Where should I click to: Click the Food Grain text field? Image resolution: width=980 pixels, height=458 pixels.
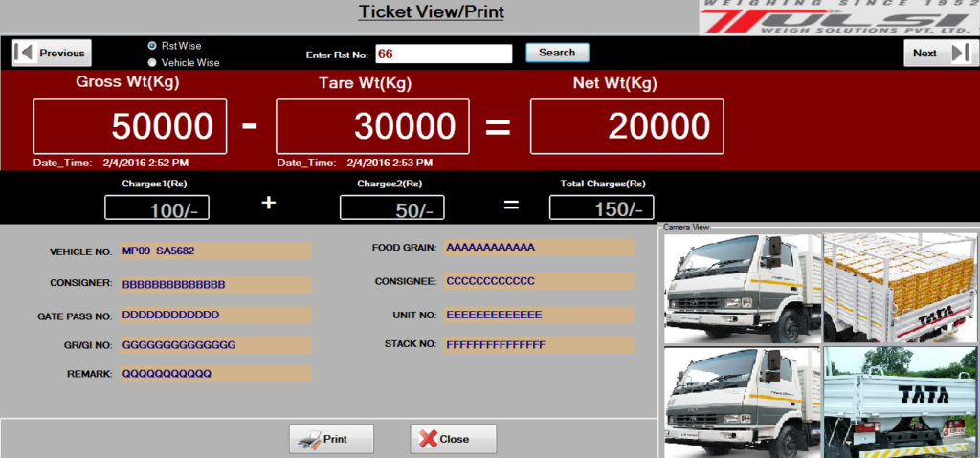click(x=539, y=248)
